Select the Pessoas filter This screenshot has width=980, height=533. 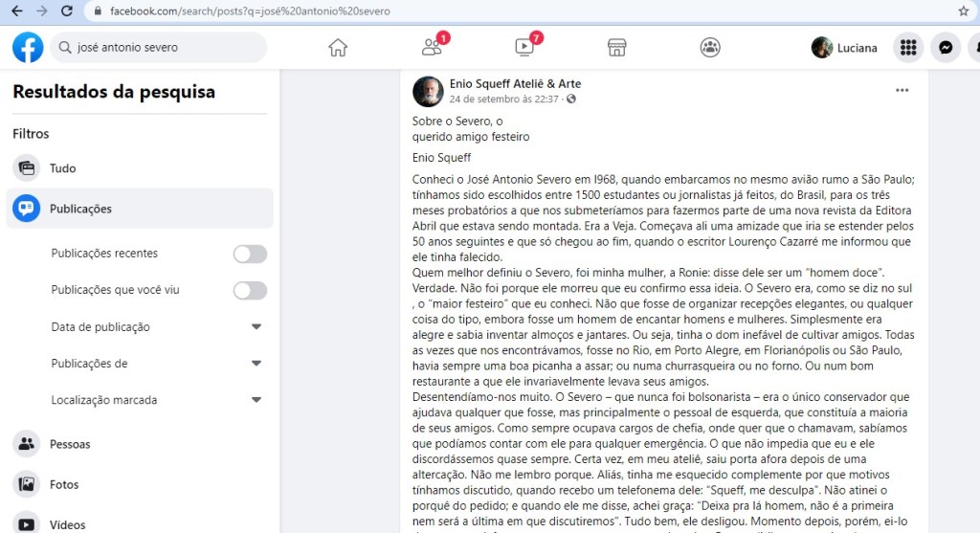(x=140, y=444)
